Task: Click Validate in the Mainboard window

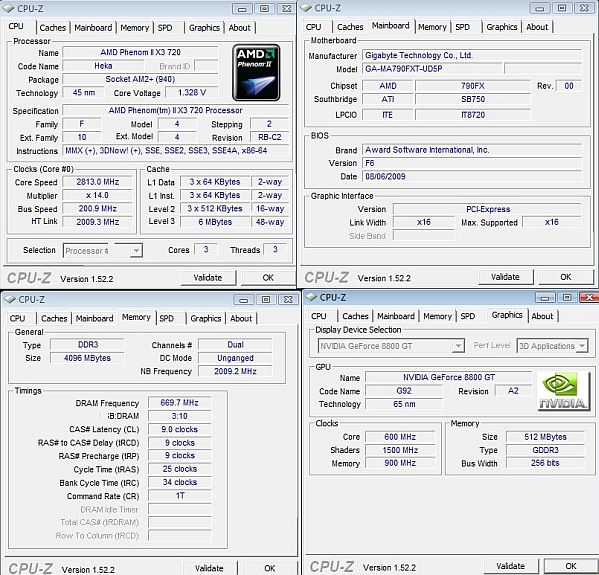Action: pyautogui.click(x=505, y=277)
